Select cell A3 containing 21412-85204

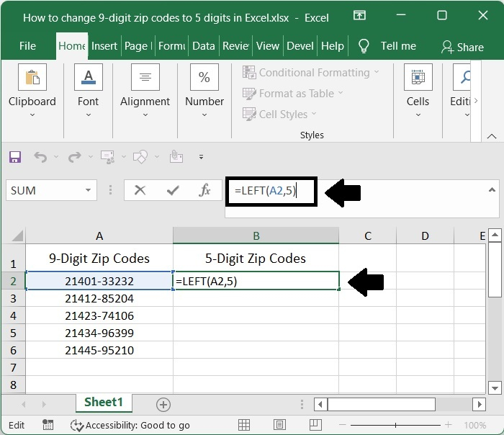(x=99, y=298)
